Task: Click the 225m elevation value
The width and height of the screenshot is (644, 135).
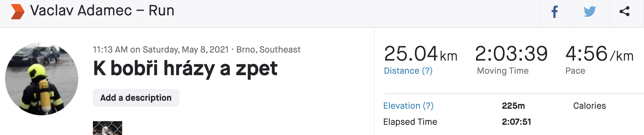Action: pyautogui.click(x=513, y=106)
